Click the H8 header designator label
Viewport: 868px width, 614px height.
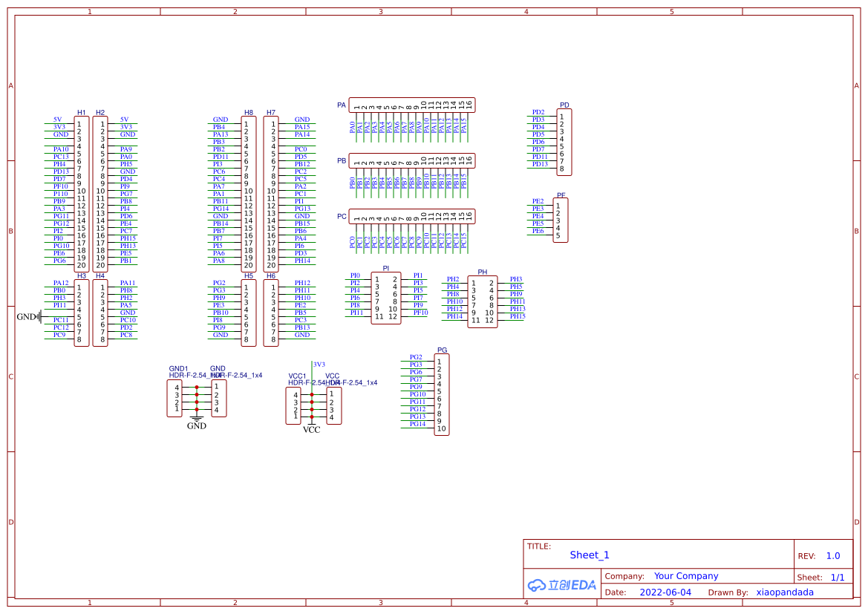point(249,112)
